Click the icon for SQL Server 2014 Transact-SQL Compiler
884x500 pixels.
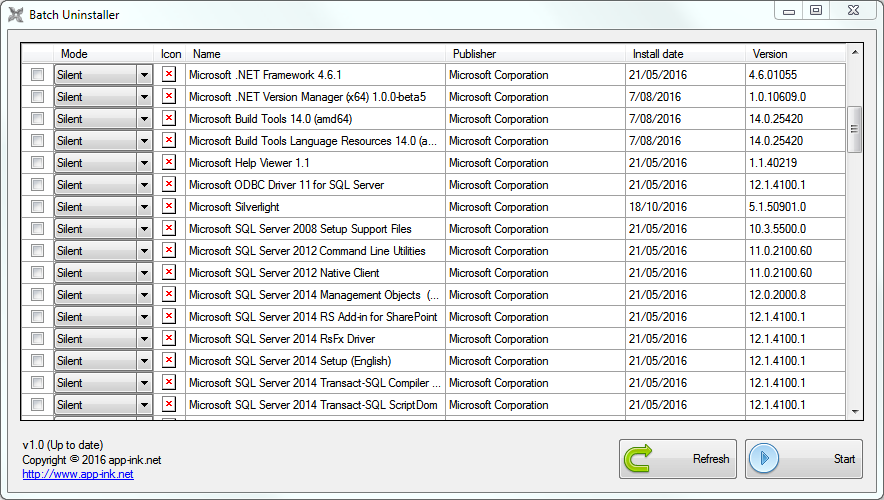(x=169, y=382)
